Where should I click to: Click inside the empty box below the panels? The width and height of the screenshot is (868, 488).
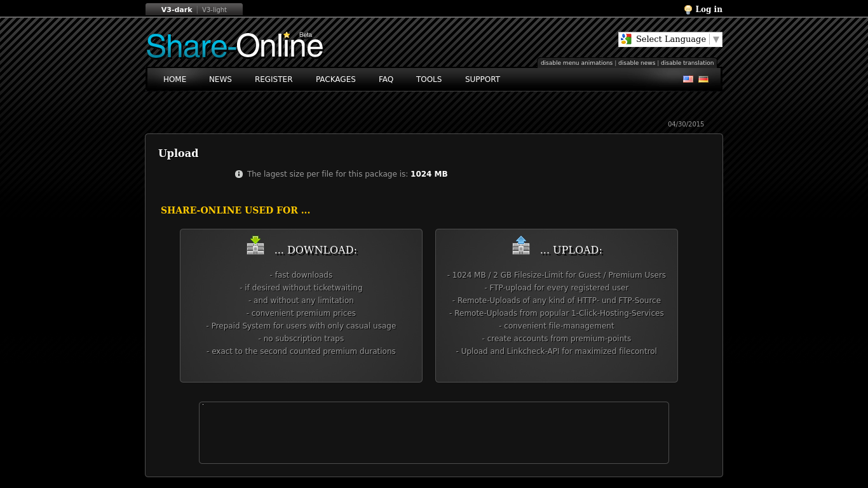pos(434,432)
